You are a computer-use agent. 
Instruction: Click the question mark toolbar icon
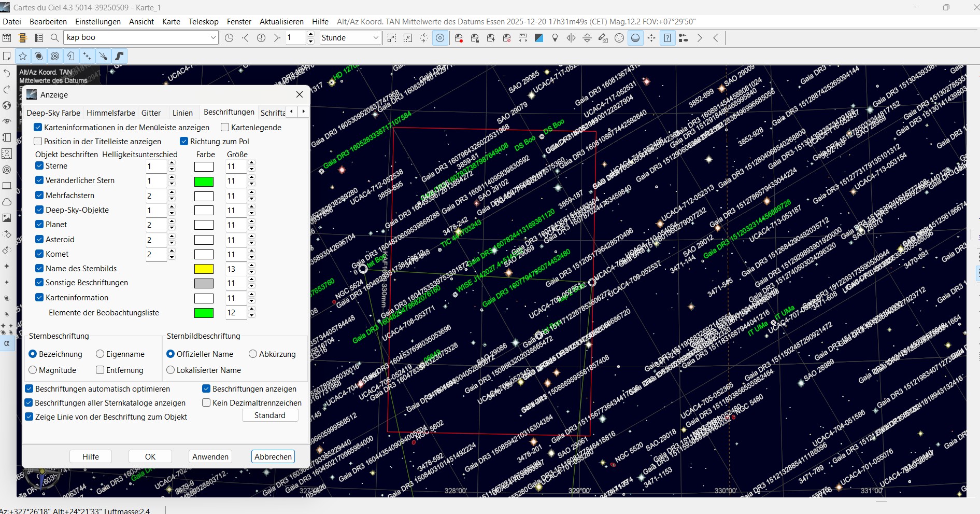click(667, 38)
